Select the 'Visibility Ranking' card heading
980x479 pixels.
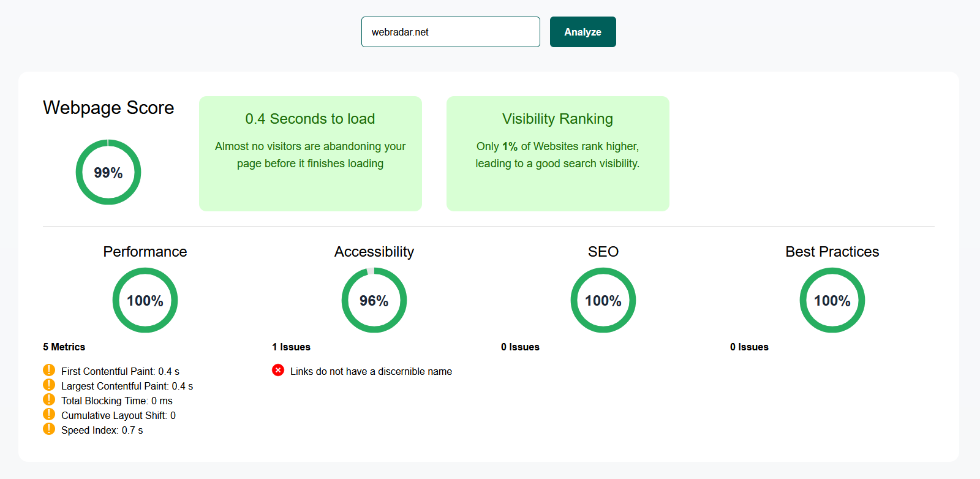[557, 119]
